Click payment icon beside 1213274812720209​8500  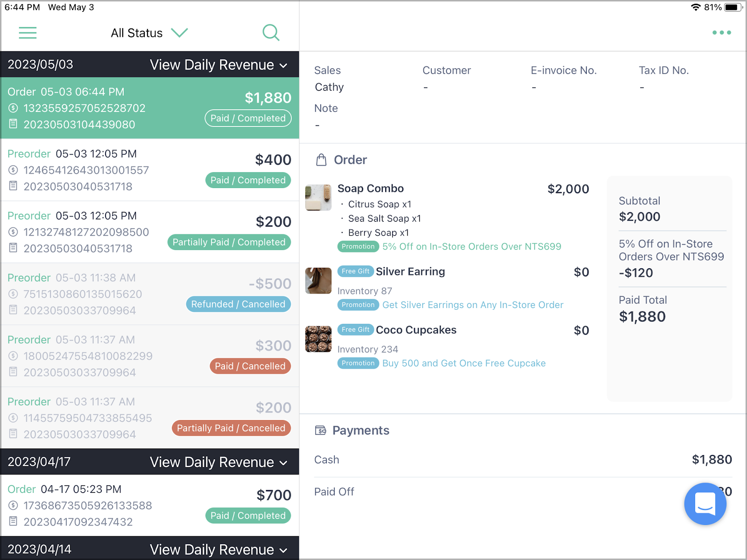coord(14,232)
